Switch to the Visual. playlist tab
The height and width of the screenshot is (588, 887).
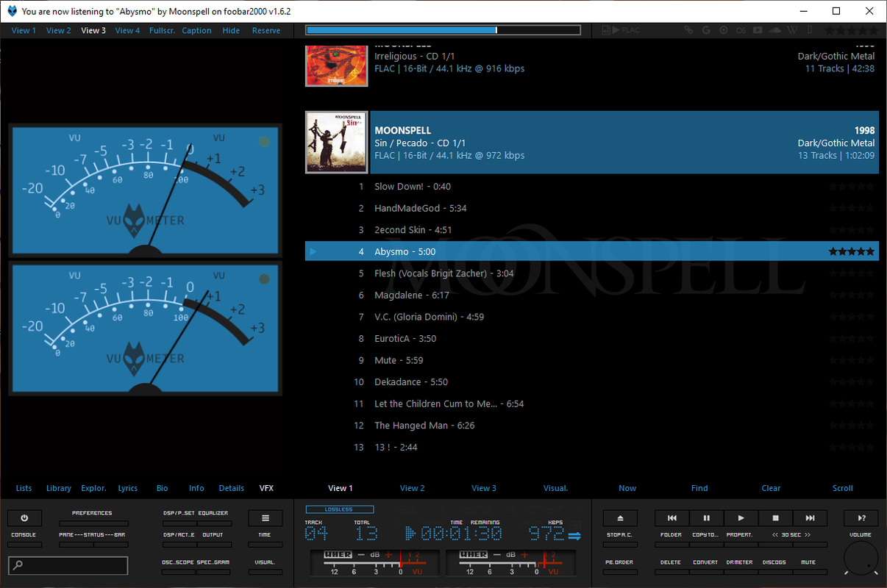pyautogui.click(x=556, y=488)
